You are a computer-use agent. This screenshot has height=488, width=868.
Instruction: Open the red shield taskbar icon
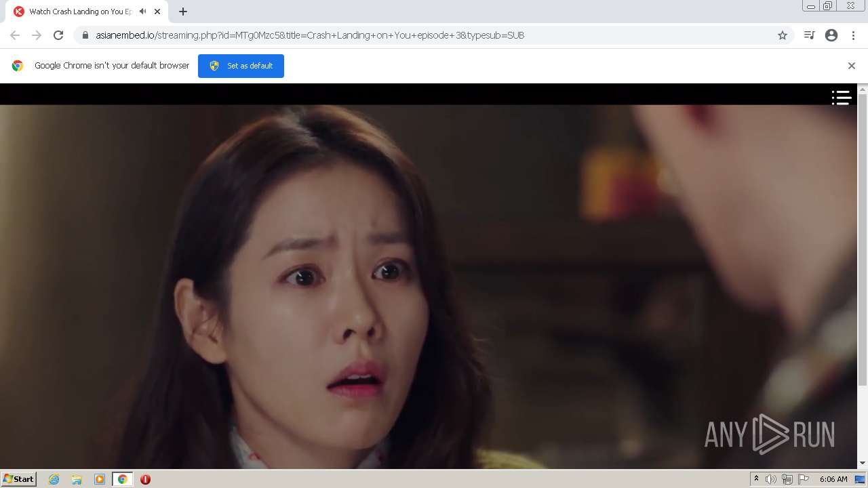tap(145, 479)
